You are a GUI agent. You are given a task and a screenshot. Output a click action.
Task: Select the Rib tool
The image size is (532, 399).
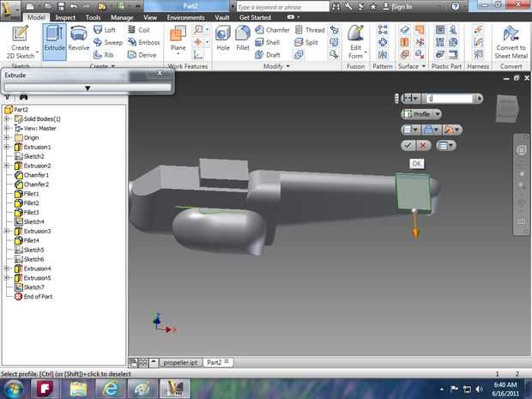(104, 55)
